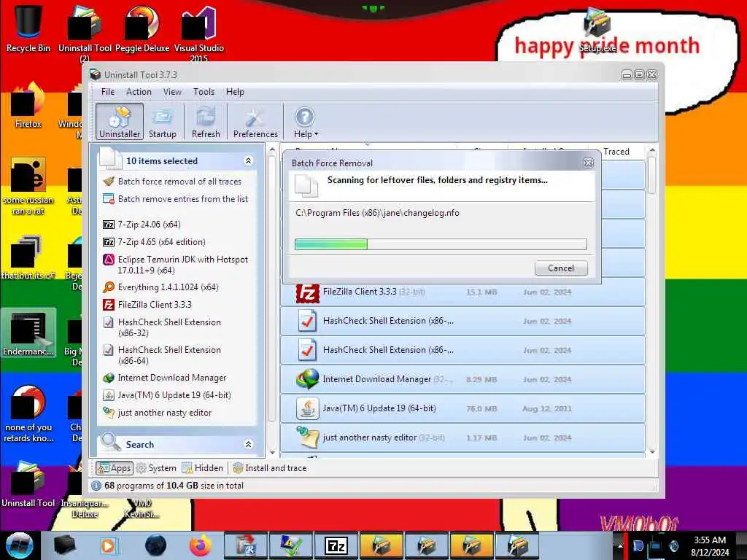The image size is (747, 560).
Task: Click the FileZilla Client icon in list
Action: click(307, 292)
